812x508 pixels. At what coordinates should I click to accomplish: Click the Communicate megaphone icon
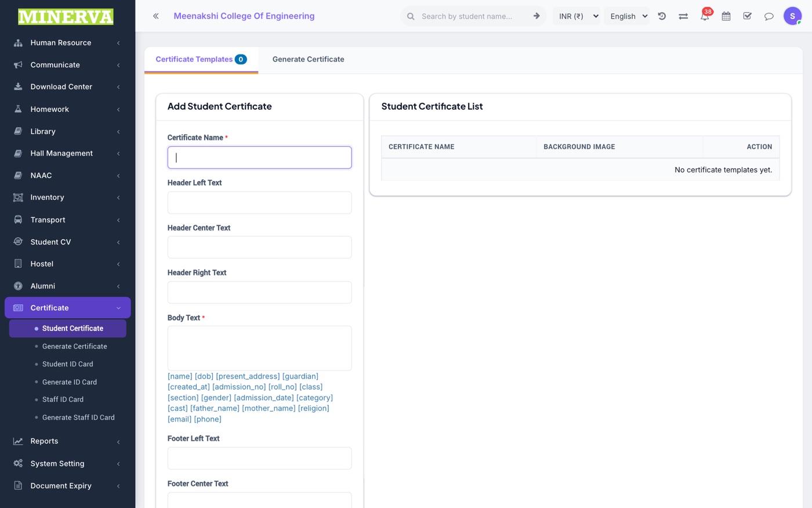tap(18, 65)
